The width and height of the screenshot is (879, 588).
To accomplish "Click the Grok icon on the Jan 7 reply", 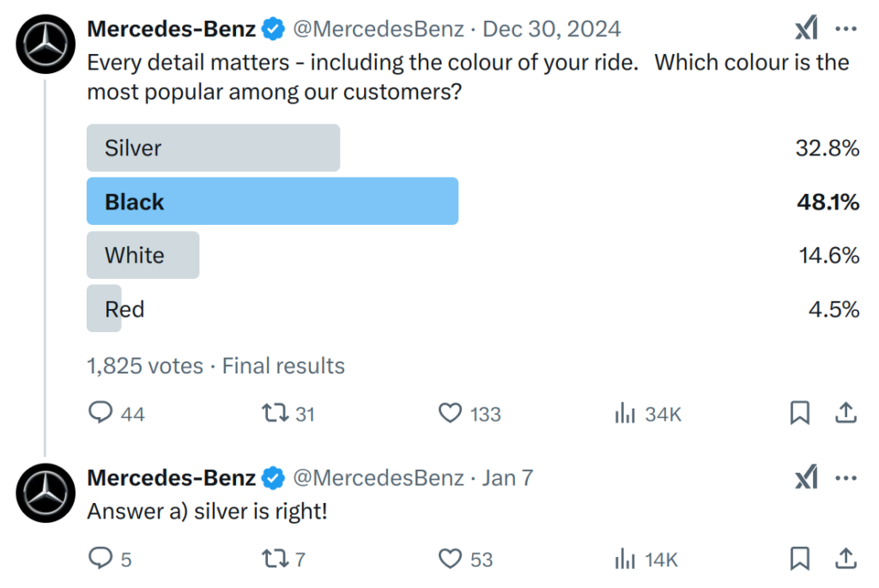I will click(807, 477).
